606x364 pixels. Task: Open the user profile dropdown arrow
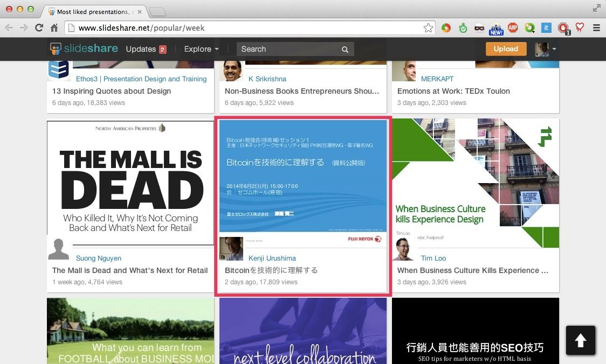click(x=554, y=49)
